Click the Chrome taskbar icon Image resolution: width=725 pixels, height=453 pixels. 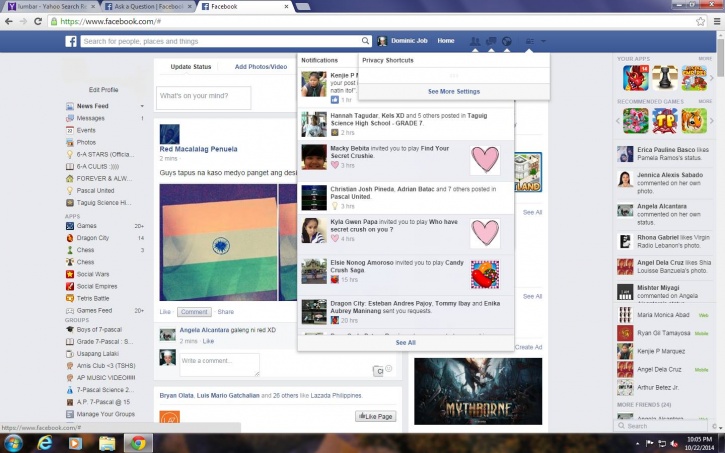[138, 443]
